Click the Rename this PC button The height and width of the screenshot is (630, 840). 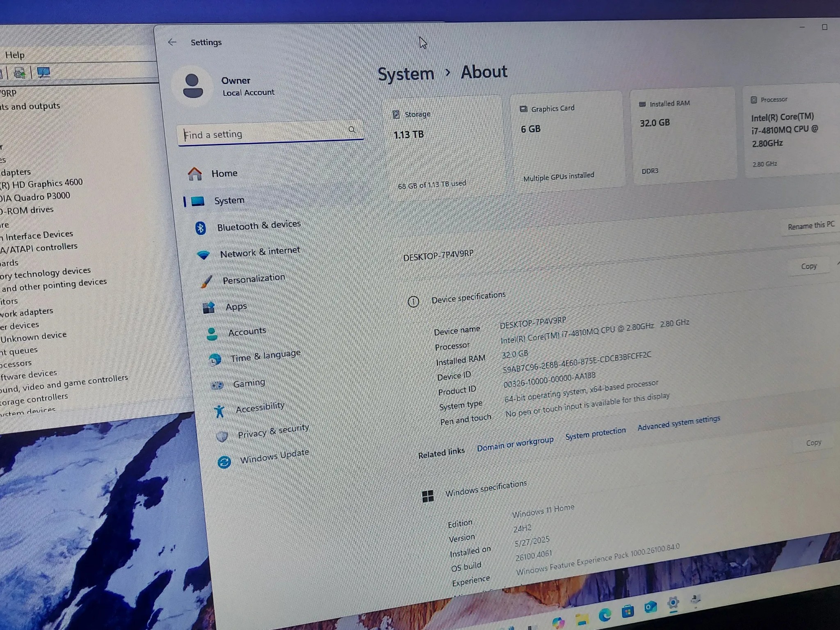pyautogui.click(x=810, y=226)
